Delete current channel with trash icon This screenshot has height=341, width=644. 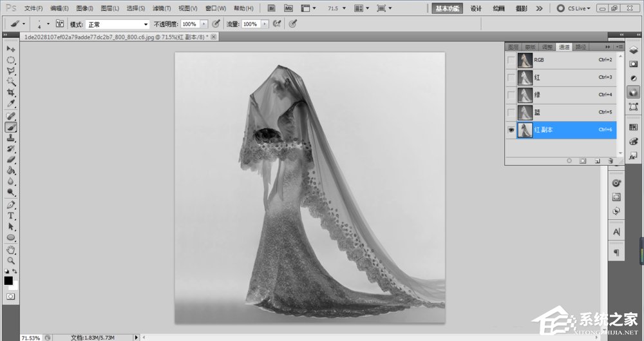609,161
